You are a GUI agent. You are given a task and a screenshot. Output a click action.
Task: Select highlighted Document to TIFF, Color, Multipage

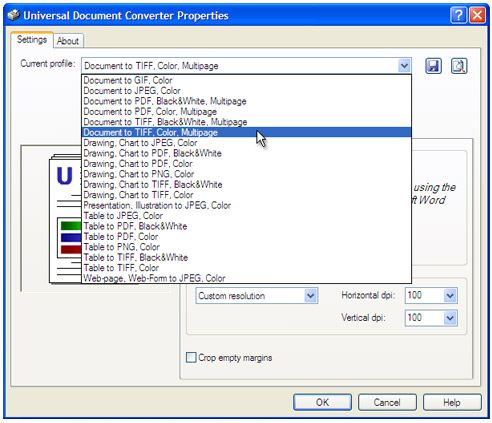pyautogui.click(x=246, y=132)
